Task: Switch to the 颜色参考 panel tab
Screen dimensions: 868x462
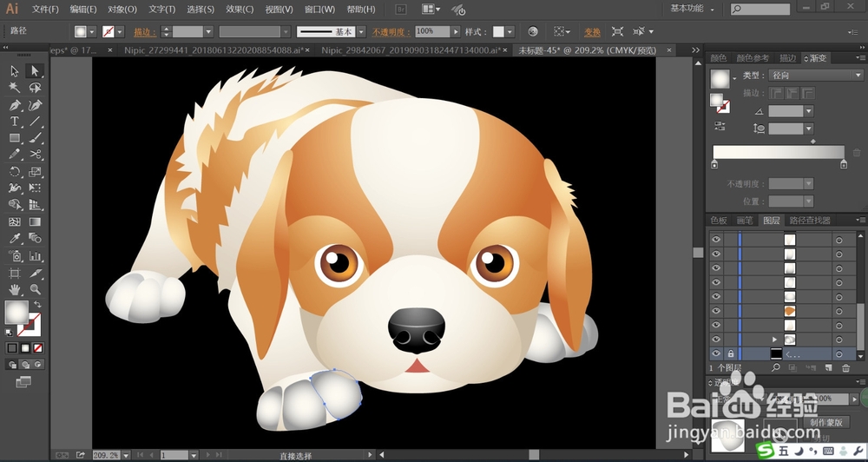Action: [753, 57]
